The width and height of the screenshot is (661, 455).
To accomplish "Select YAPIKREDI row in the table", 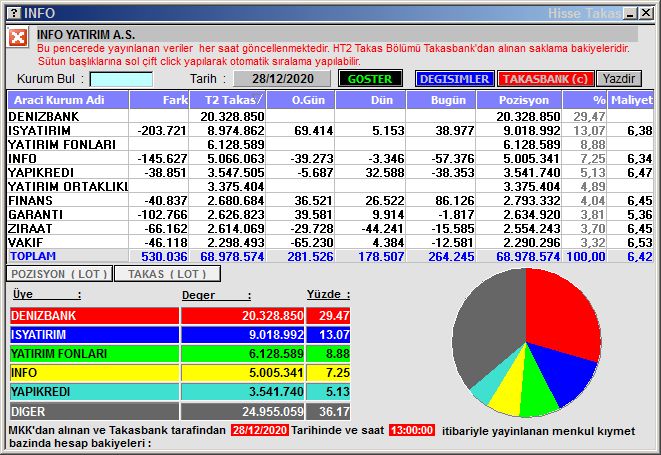I will [330, 172].
